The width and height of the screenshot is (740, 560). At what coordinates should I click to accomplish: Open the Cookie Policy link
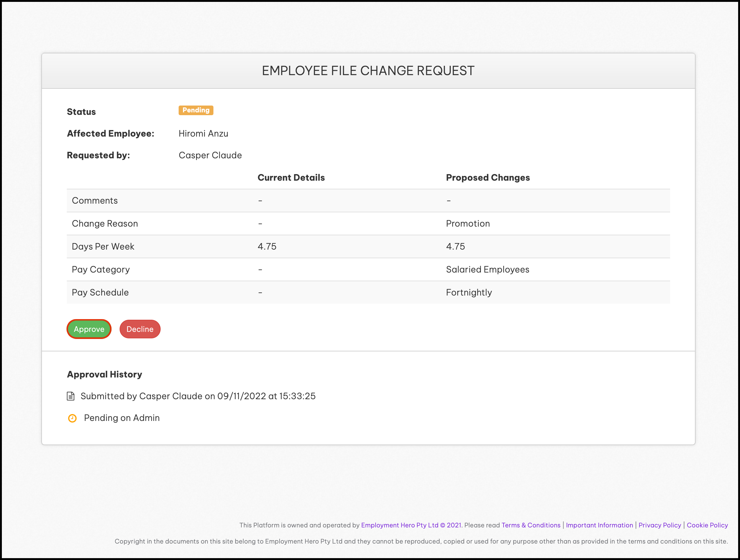pyautogui.click(x=707, y=525)
